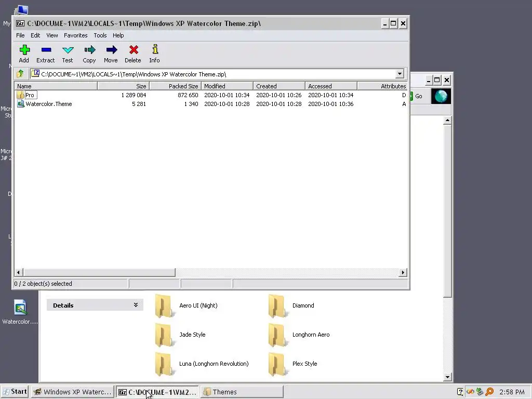Sort by Packed Size column header
The image size is (532, 399).
175,86
